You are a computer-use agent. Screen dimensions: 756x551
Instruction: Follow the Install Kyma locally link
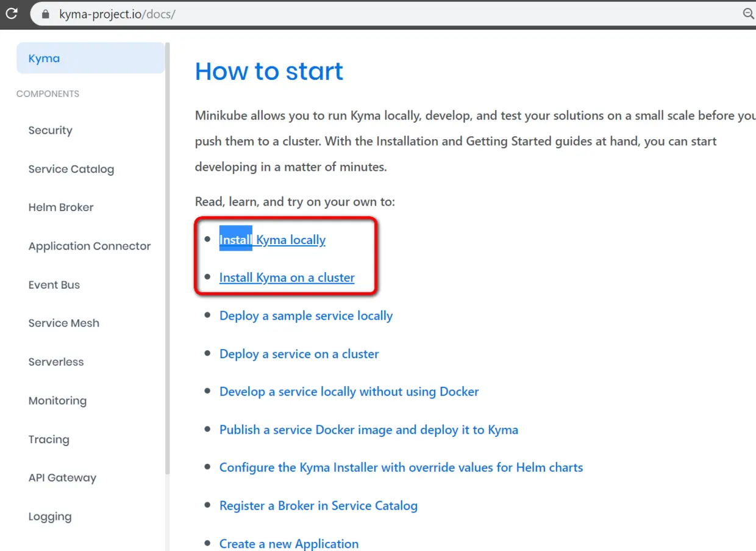273,240
